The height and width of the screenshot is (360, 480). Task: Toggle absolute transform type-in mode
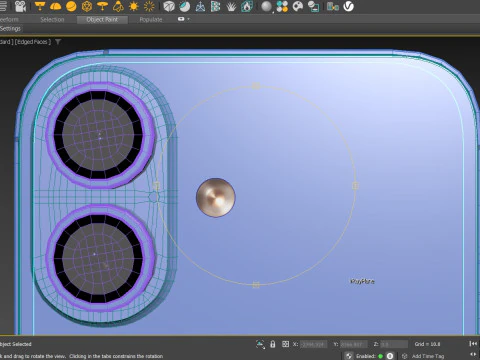[x=285, y=344]
